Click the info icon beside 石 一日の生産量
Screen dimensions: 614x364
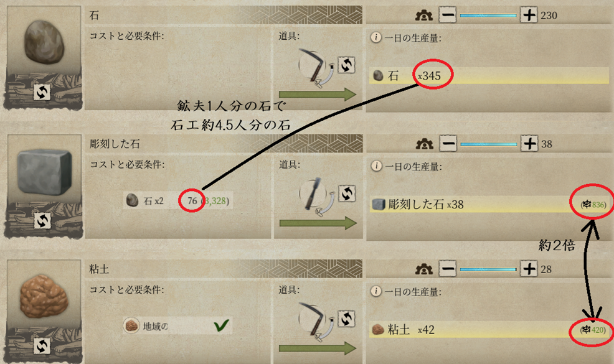click(x=376, y=37)
